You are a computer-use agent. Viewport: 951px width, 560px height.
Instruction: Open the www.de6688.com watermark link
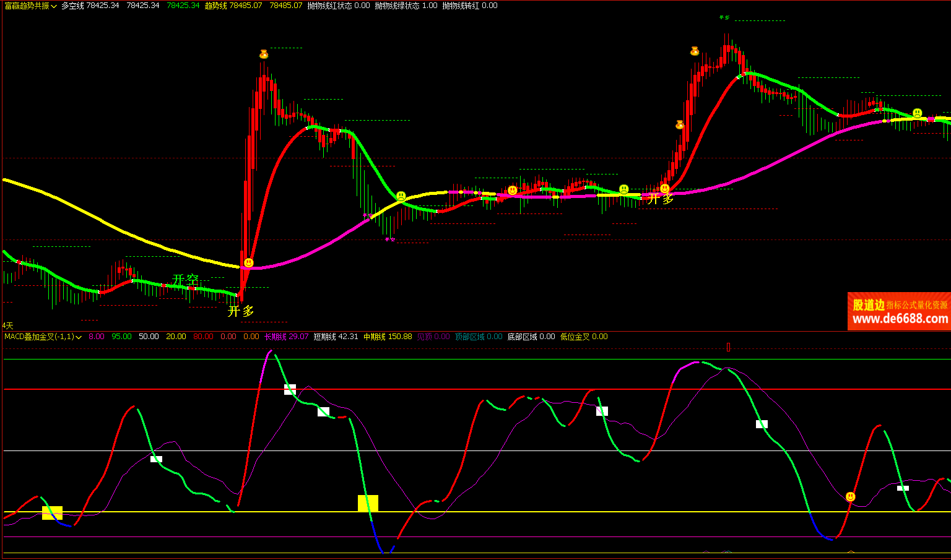click(x=900, y=319)
